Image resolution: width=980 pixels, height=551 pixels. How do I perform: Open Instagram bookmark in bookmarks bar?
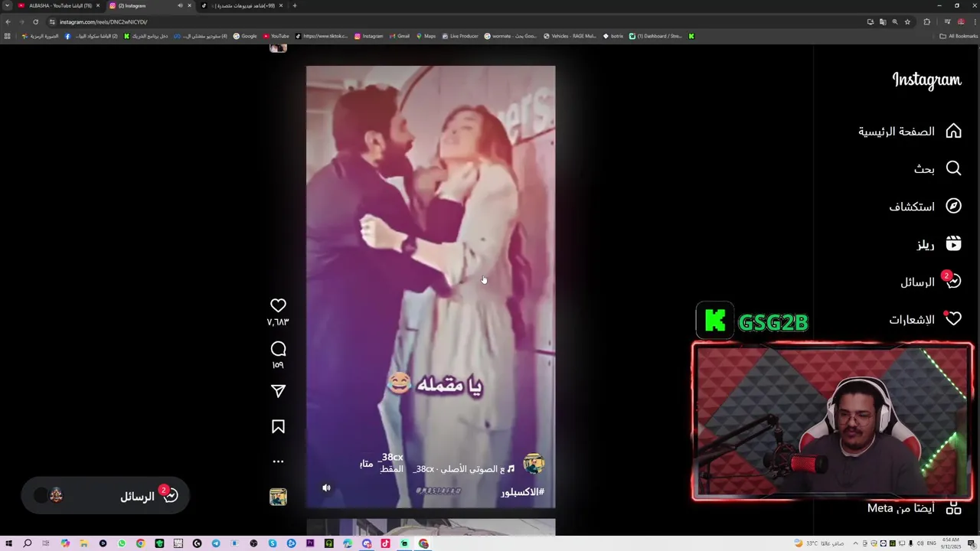point(368,36)
